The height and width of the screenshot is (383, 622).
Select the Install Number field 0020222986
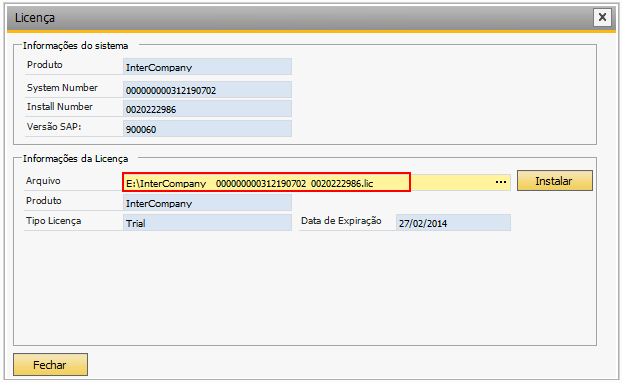click(207, 109)
